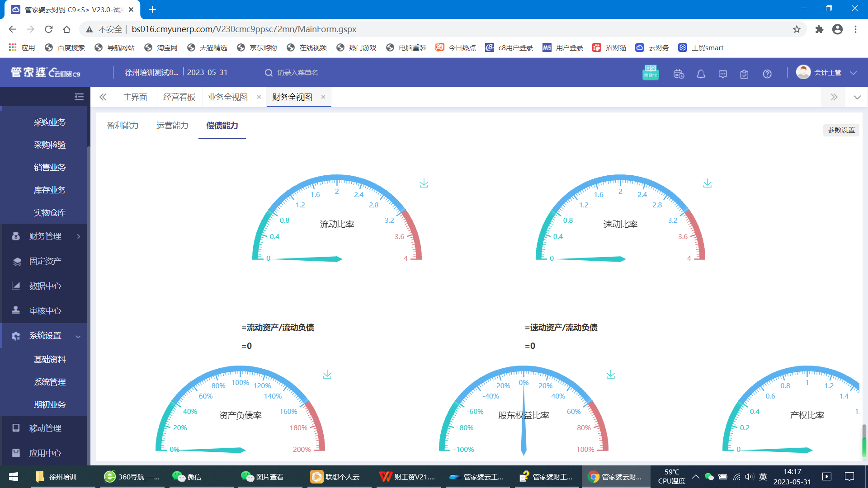This screenshot has height=488, width=868.
Task: Open 微信 from the Windows taskbar
Action: coord(187,477)
